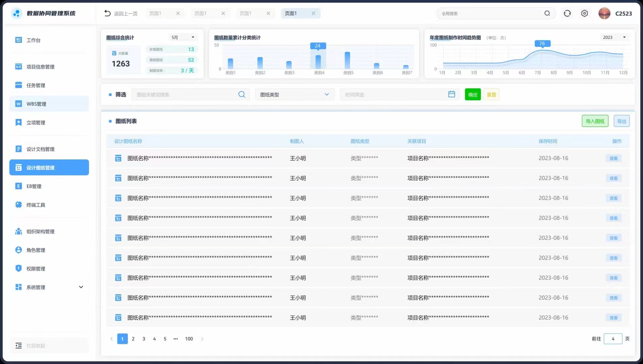
Task: Close the third 页面1 tab
Action: point(268,13)
